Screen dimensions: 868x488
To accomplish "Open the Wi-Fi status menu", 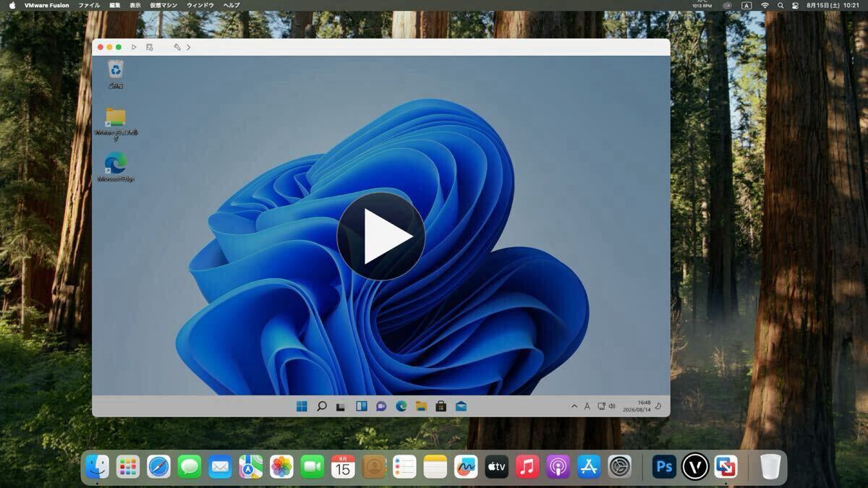I will (x=765, y=5).
